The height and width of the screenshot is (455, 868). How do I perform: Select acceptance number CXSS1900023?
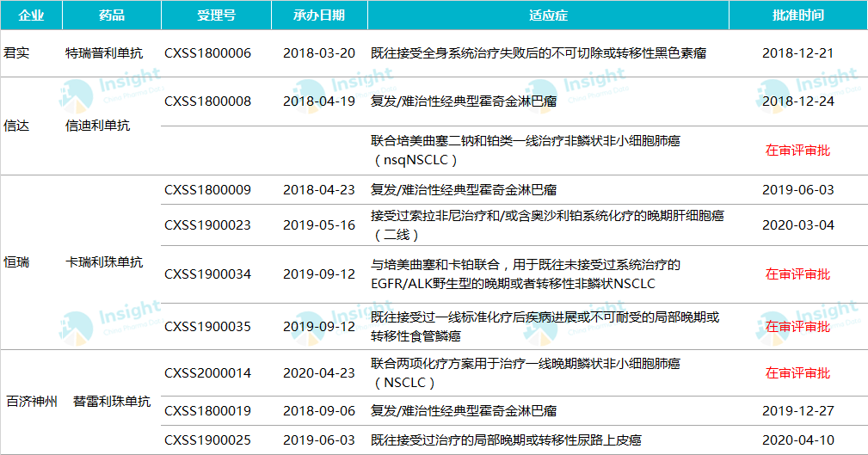(207, 225)
